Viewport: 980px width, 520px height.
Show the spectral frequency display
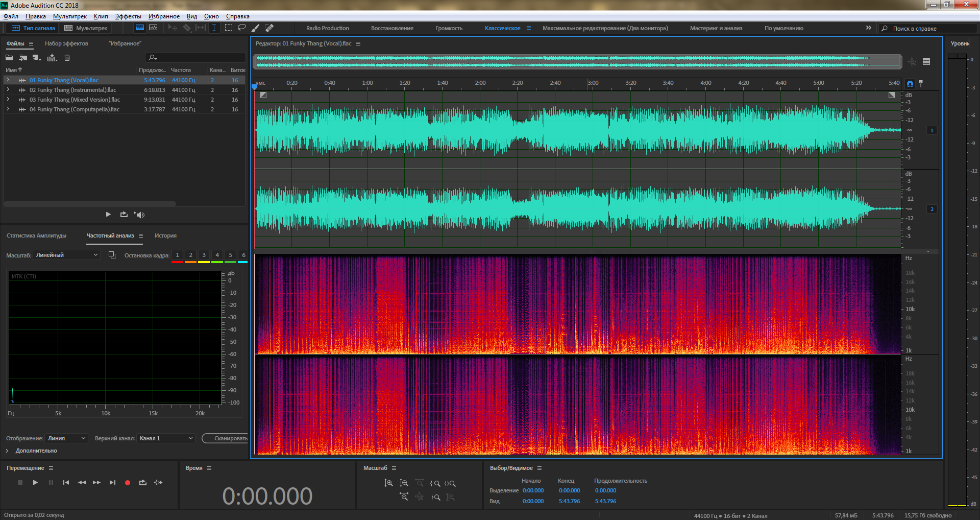tap(140, 28)
